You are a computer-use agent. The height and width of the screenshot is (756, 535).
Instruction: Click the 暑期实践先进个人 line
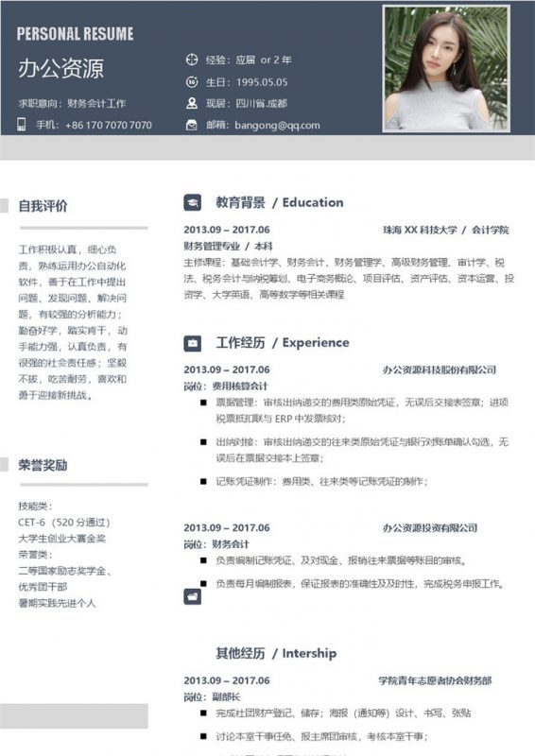click(x=57, y=603)
